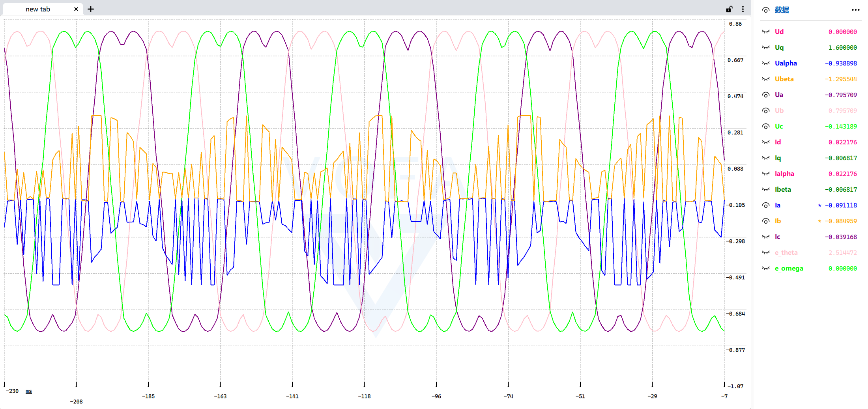Hide the Ua channel trace
Image resolution: width=868 pixels, height=409 pixels.
(765, 95)
